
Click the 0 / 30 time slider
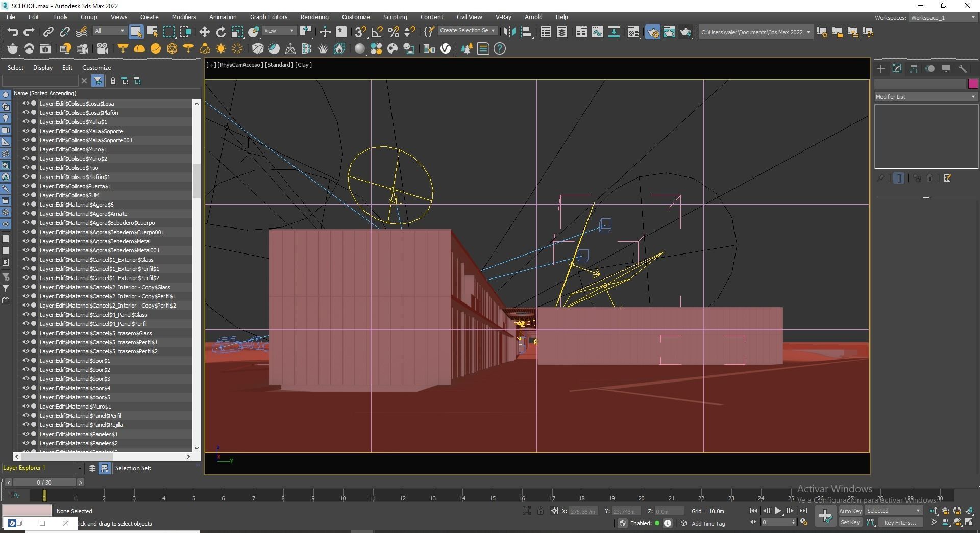coord(44,482)
